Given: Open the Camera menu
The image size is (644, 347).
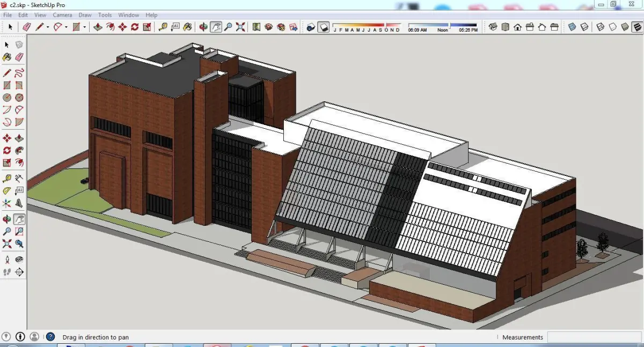Looking at the screenshot, I should coord(62,15).
